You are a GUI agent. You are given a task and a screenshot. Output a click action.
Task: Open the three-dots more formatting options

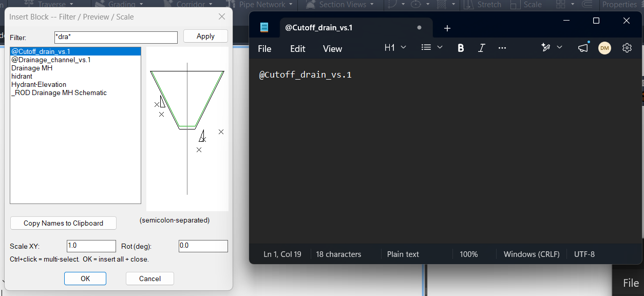tap(502, 48)
